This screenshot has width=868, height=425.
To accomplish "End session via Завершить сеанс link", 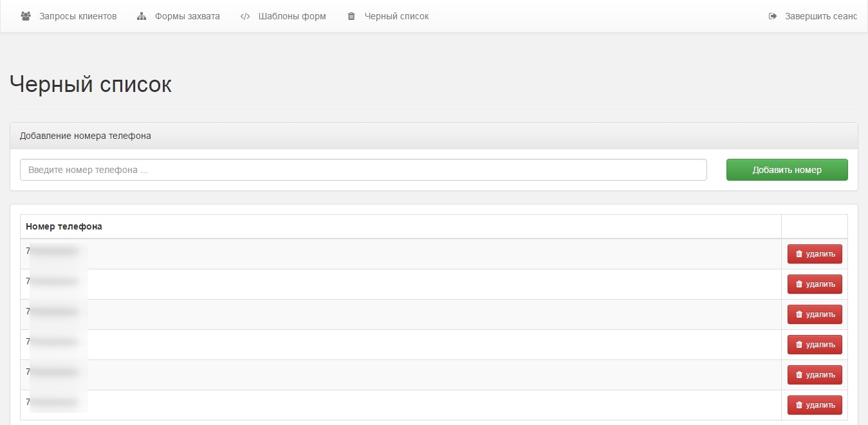I will click(821, 16).
